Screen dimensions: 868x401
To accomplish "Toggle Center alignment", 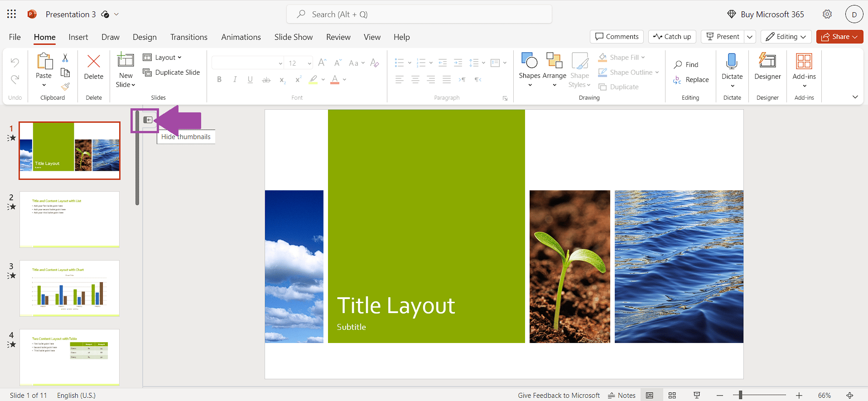I will (415, 79).
